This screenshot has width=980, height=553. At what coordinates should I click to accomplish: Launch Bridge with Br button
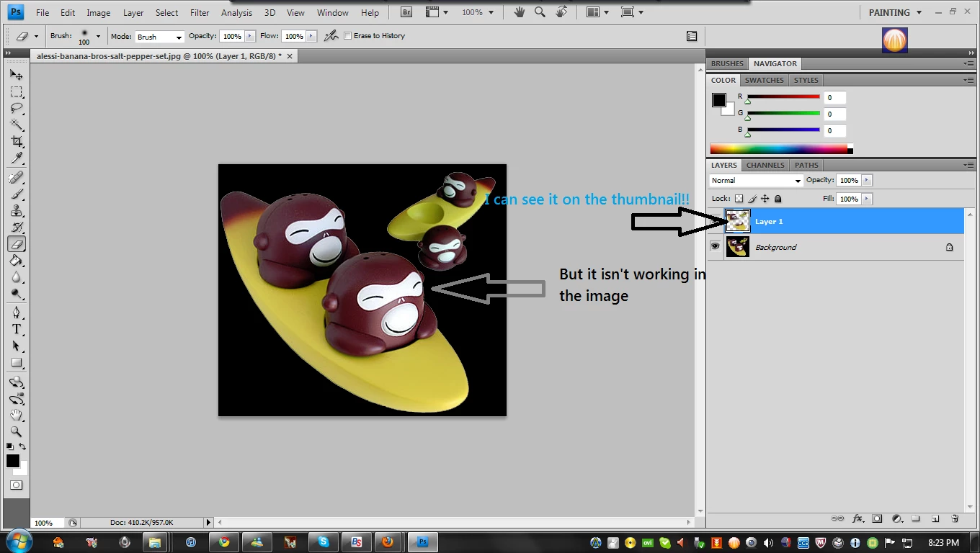406,12
